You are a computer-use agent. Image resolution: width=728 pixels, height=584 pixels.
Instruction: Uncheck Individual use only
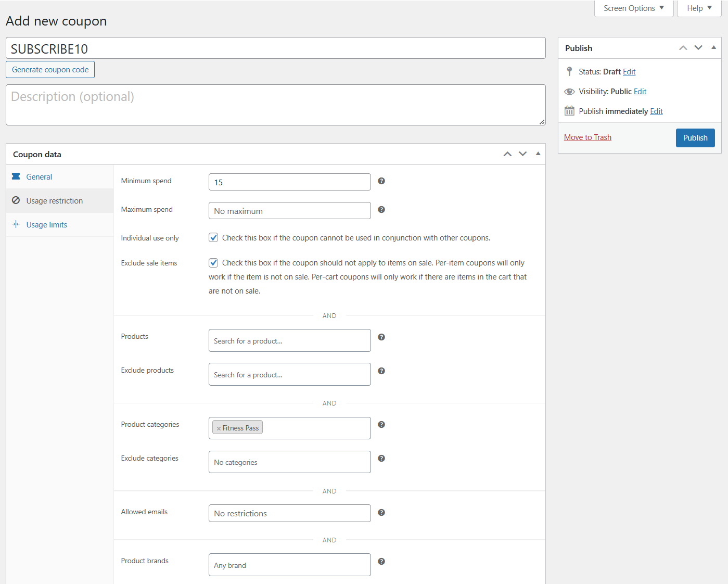point(213,237)
